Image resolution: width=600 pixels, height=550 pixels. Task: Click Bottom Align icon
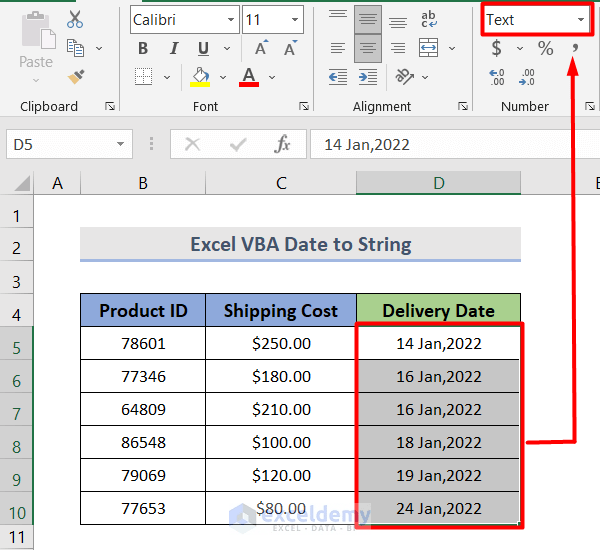[398, 22]
